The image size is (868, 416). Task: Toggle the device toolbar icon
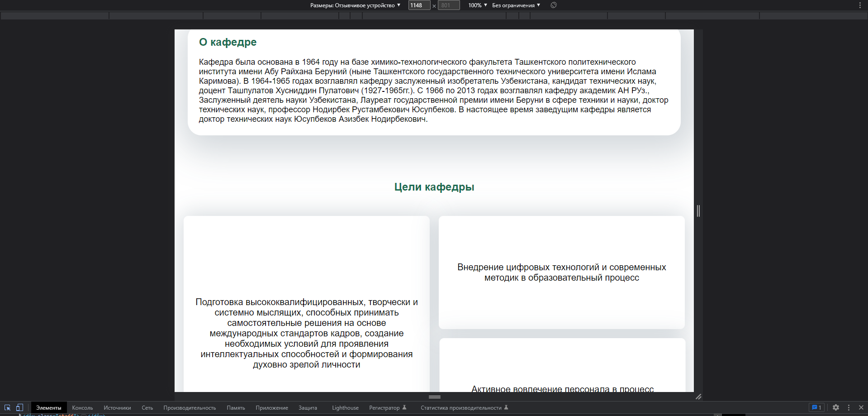(x=19, y=407)
